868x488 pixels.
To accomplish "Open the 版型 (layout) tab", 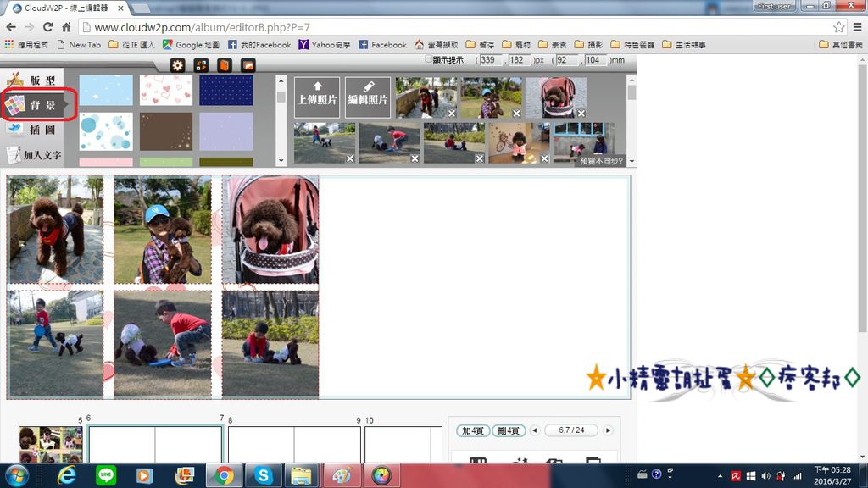I will (x=32, y=80).
